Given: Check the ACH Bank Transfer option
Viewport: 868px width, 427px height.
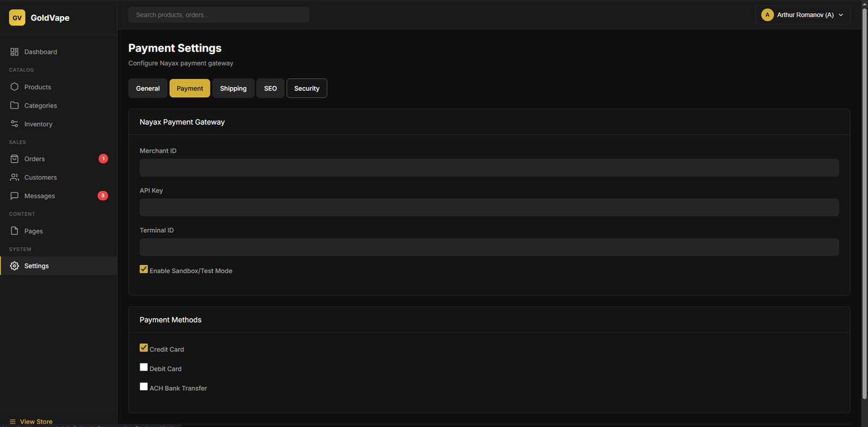Looking at the screenshot, I should (x=144, y=387).
